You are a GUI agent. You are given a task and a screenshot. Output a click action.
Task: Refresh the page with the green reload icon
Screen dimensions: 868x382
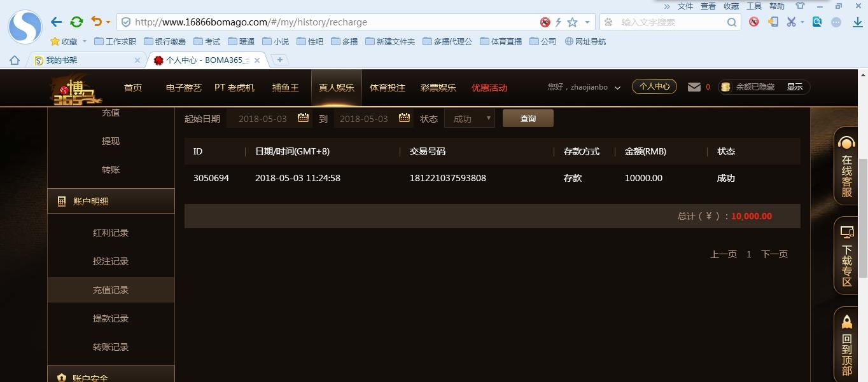pos(76,22)
